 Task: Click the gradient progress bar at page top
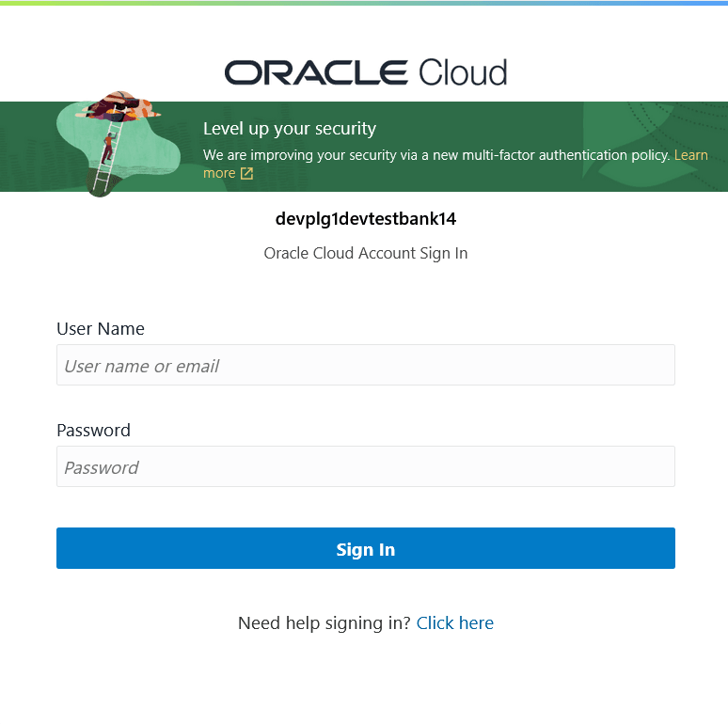364,3
